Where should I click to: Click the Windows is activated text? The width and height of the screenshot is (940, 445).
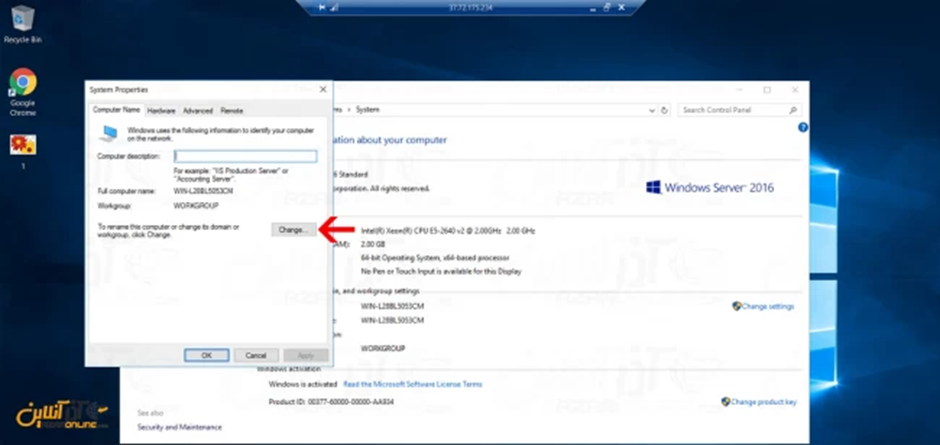point(303,384)
